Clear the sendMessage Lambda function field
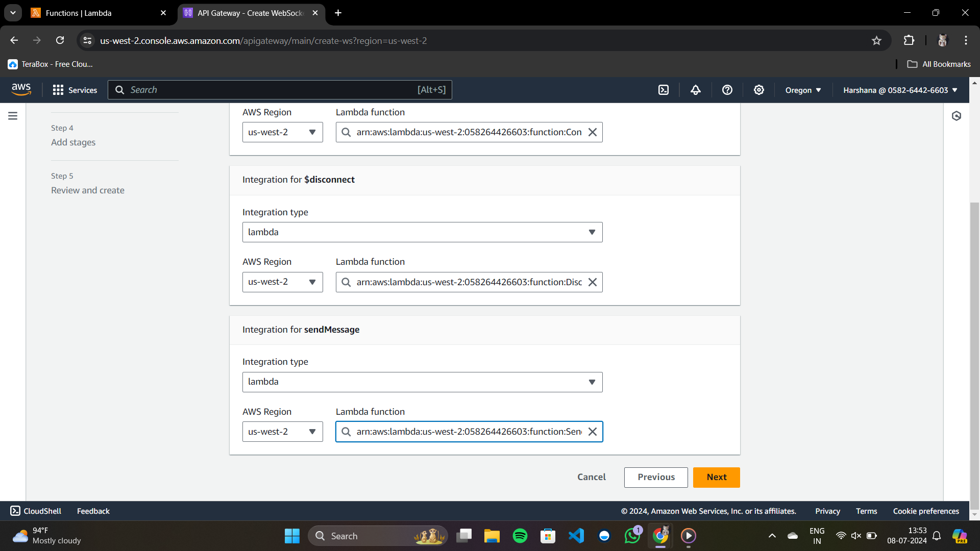This screenshot has width=980, height=551. [592, 432]
